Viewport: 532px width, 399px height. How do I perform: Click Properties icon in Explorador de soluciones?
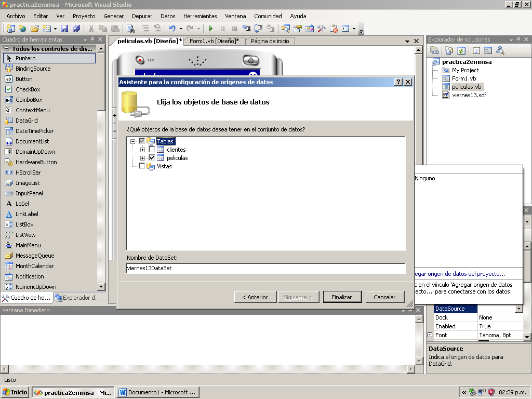click(434, 50)
